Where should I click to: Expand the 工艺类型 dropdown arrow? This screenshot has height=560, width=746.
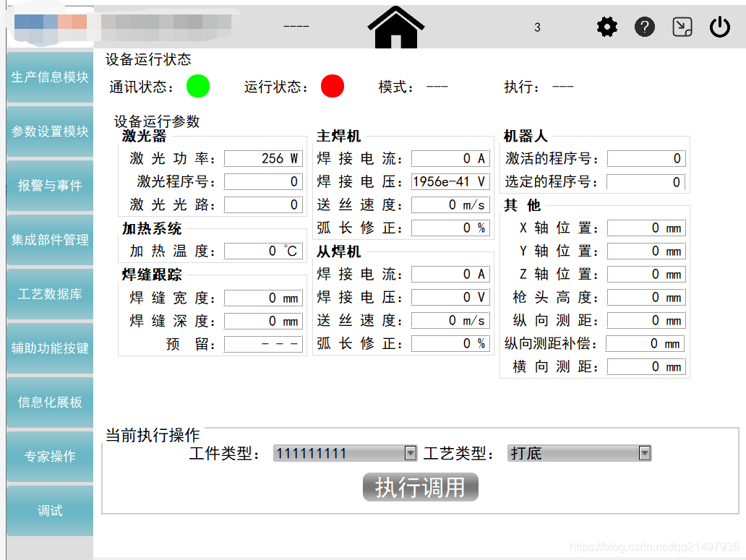(644, 453)
